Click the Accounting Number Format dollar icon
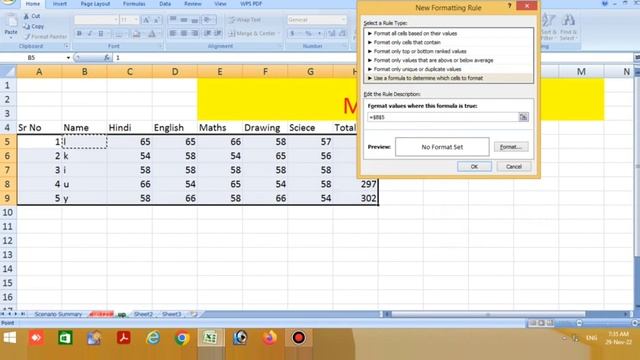The height and width of the screenshot is (360, 640). [292, 33]
